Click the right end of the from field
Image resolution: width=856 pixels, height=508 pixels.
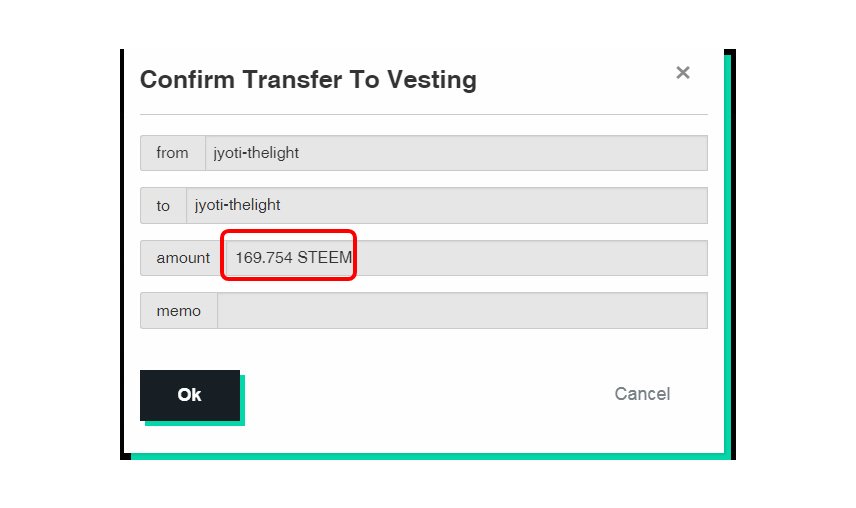(690, 153)
